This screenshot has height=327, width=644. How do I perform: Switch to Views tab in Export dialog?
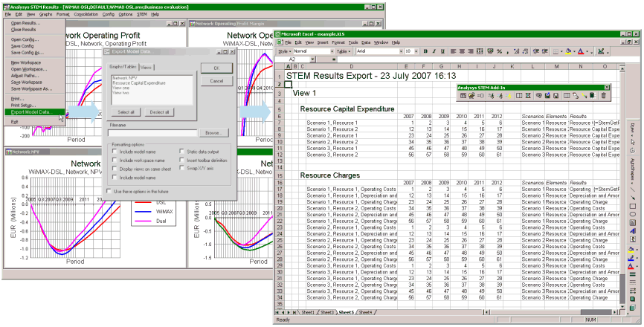[x=146, y=68]
